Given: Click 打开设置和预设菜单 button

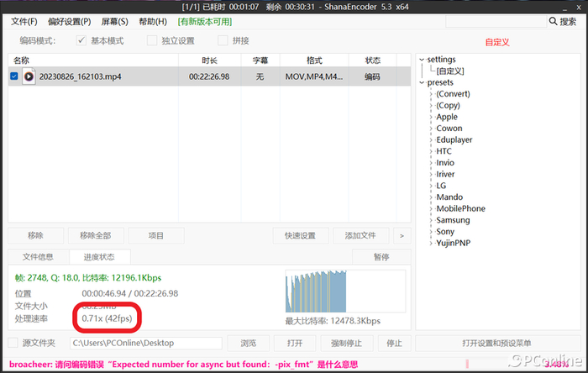Looking at the screenshot, I should (497, 343).
